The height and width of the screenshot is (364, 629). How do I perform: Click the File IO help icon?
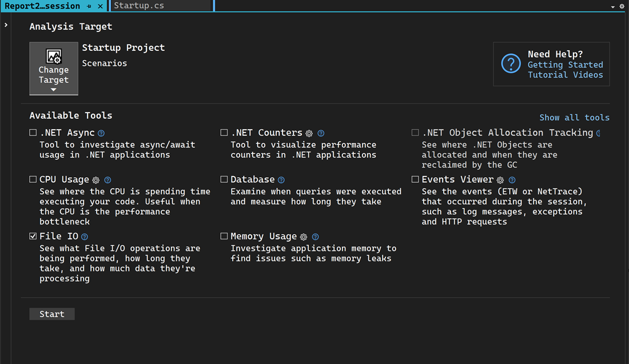pos(84,236)
